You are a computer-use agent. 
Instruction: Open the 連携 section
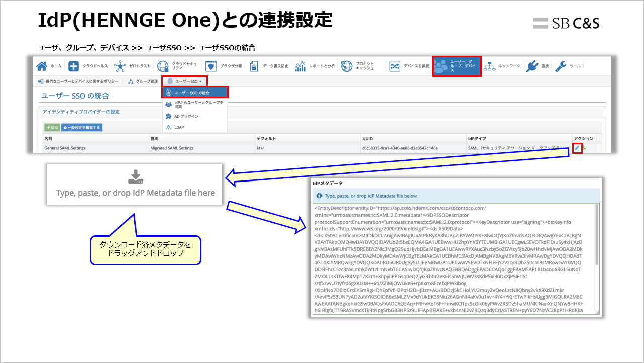point(538,66)
